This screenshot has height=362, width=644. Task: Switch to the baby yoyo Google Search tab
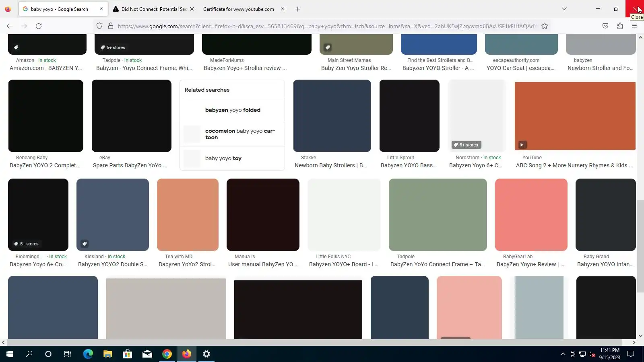[63, 9]
